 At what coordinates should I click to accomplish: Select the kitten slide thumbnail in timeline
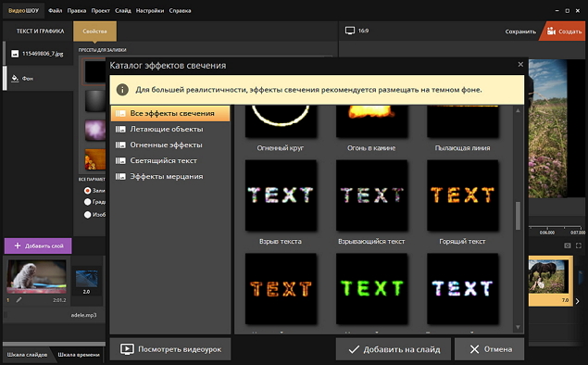36,277
